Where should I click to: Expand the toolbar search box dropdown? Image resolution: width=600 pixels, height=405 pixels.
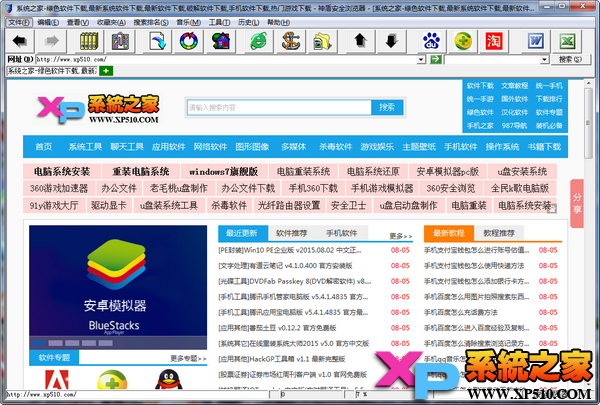[x=544, y=59]
